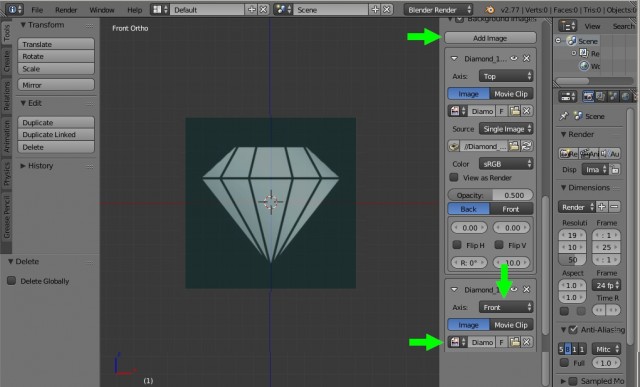640x387 pixels.
Task: Open the Info editor type selector icon
Action: [15, 9]
